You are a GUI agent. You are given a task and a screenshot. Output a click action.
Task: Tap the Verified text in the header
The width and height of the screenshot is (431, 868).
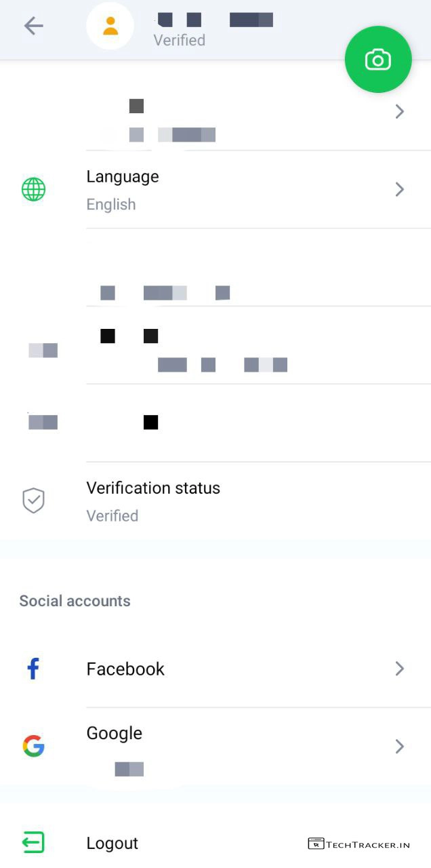click(179, 41)
